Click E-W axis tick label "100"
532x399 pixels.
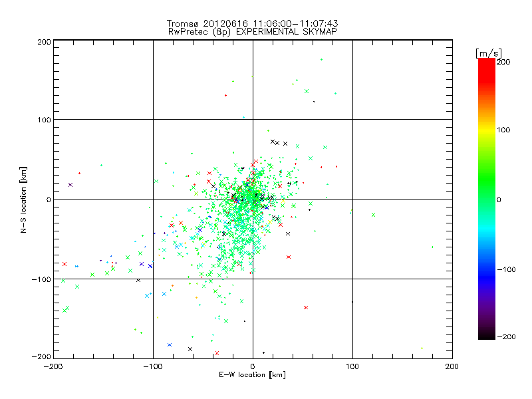tap(352, 366)
